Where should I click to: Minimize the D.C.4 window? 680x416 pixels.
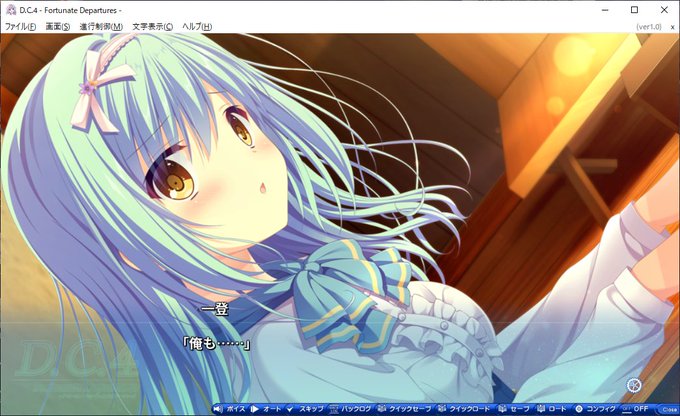(605, 10)
